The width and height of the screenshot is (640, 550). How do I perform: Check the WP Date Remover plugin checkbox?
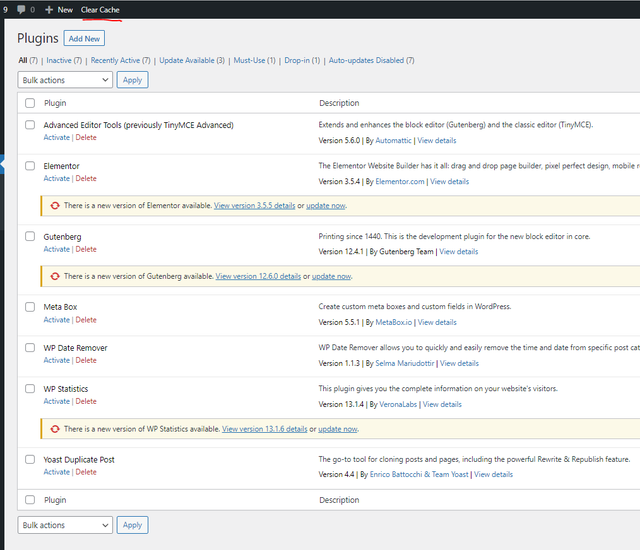pos(30,348)
